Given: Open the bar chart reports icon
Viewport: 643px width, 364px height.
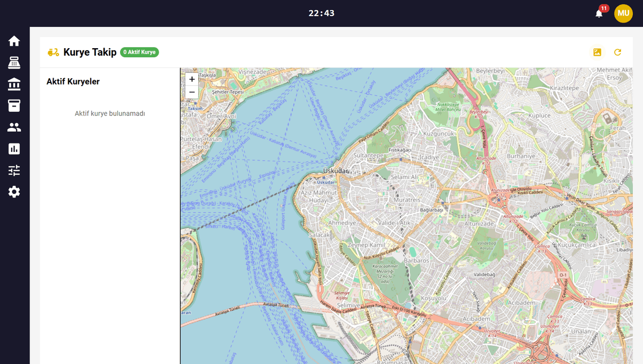Looking at the screenshot, I should pyautogui.click(x=14, y=149).
